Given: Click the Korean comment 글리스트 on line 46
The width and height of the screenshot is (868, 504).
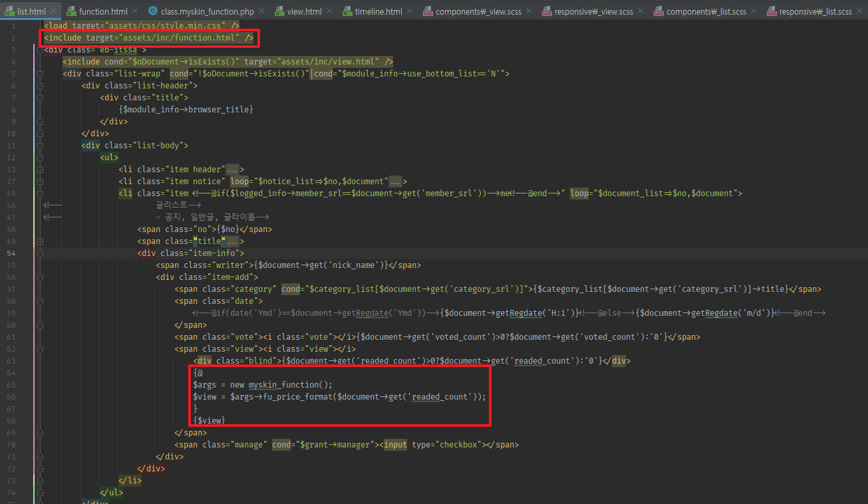Looking at the screenshot, I should click(x=172, y=205).
